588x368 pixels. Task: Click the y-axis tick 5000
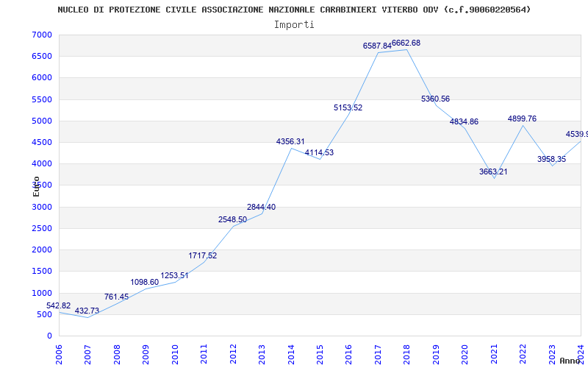(42, 121)
